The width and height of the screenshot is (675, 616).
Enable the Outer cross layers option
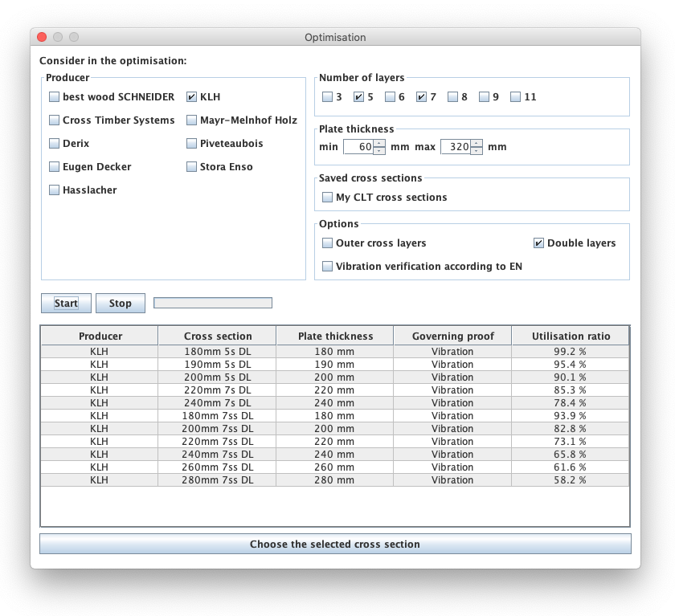pos(328,243)
